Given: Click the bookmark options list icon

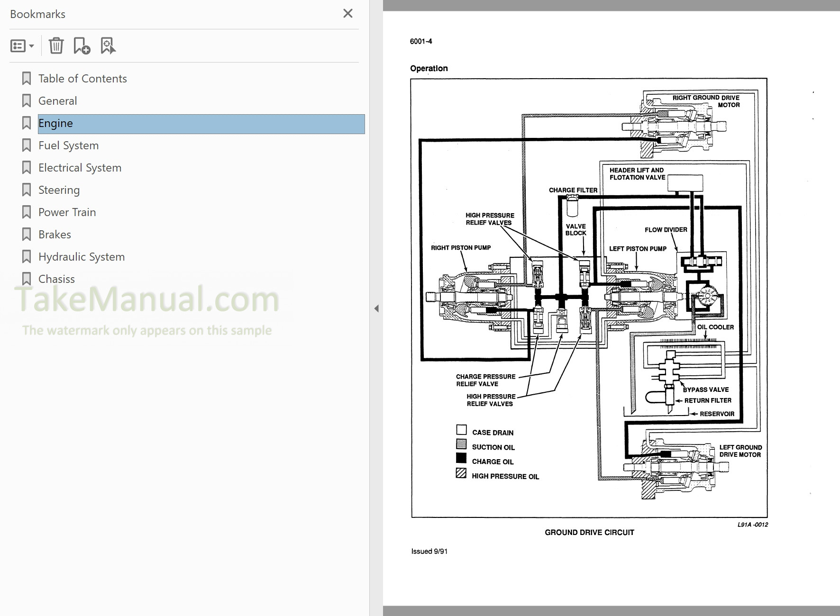Looking at the screenshot, I should pyautogui.click(x=17, y=45).
